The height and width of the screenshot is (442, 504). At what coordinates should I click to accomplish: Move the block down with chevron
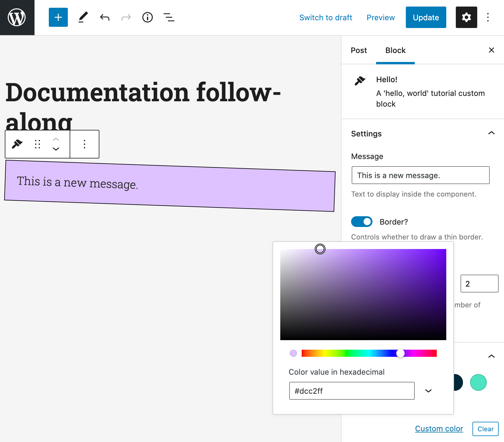coord(56,149)
